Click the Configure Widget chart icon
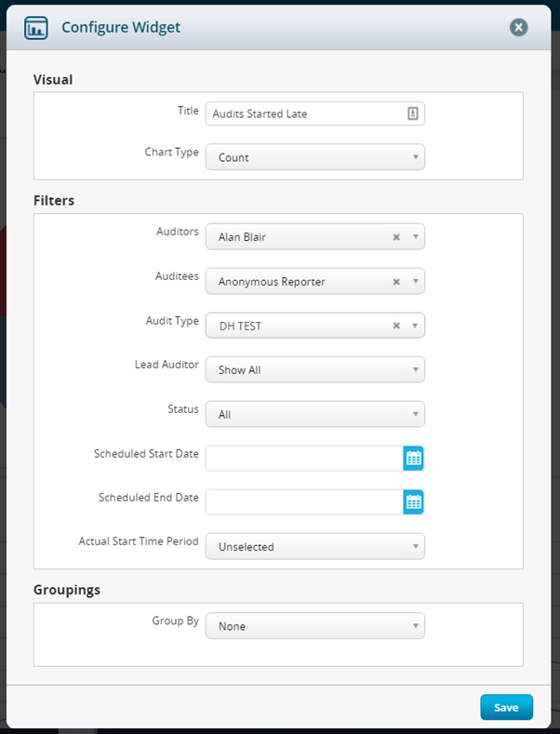The height and width of the screenshot is (734, 560). pos(36,28)
